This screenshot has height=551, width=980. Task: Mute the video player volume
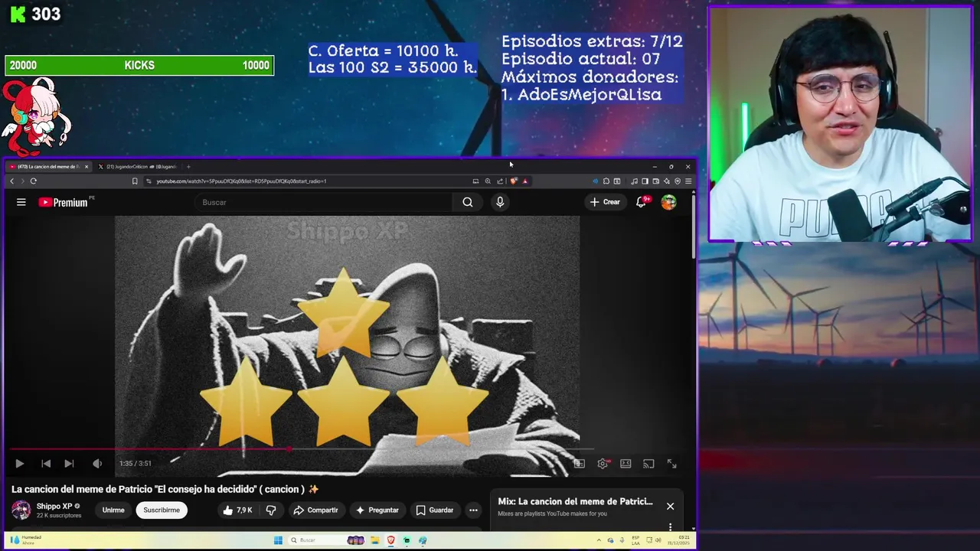tap(97, 463)
